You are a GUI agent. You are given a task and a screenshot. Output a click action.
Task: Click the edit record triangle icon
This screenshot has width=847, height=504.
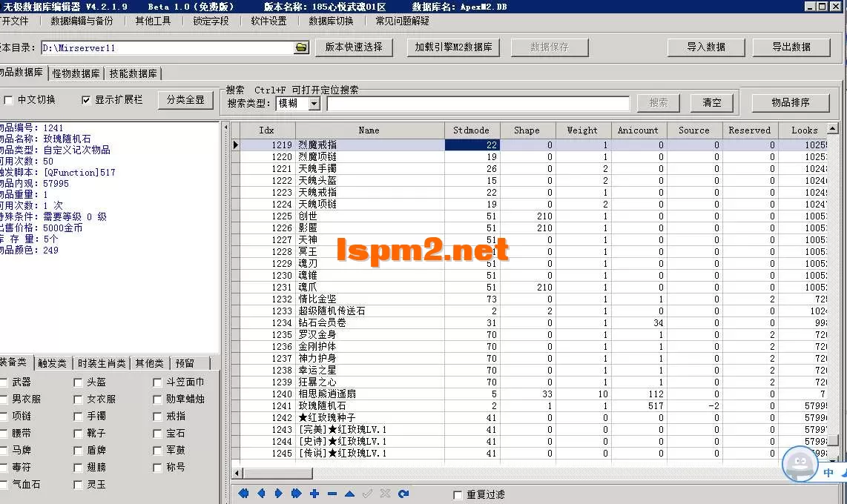[349, 494]
